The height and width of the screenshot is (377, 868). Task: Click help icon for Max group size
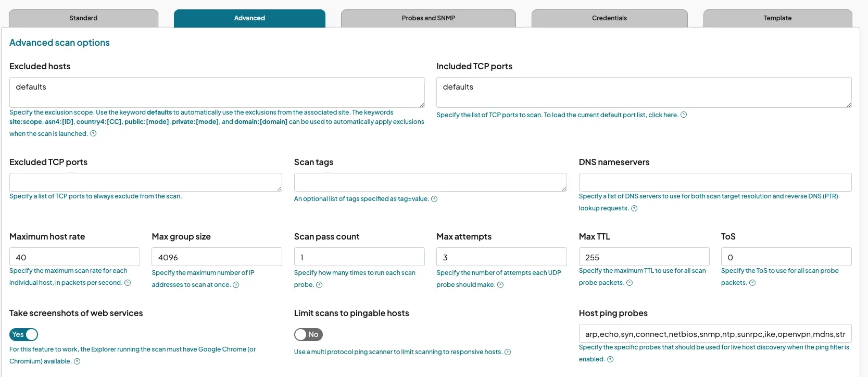[x=236, y=285]
